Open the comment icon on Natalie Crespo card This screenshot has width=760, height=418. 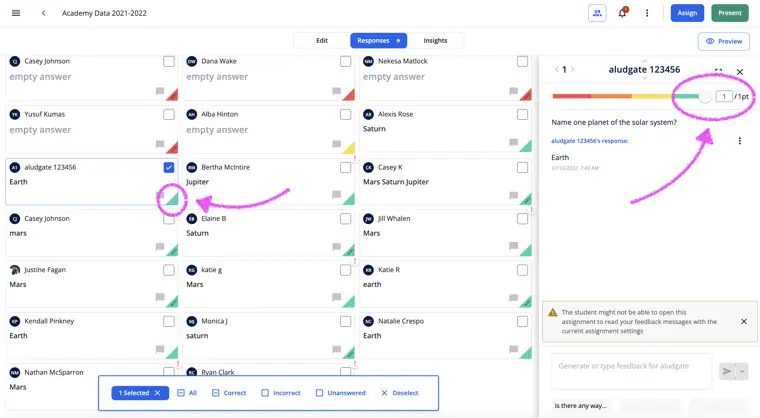click(513, 349)
